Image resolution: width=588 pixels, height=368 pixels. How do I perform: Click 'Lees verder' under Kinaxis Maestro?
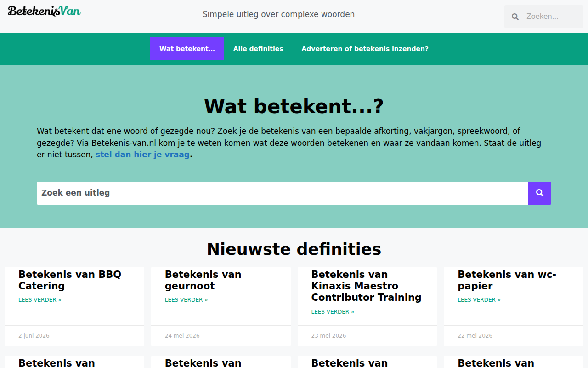333,312
